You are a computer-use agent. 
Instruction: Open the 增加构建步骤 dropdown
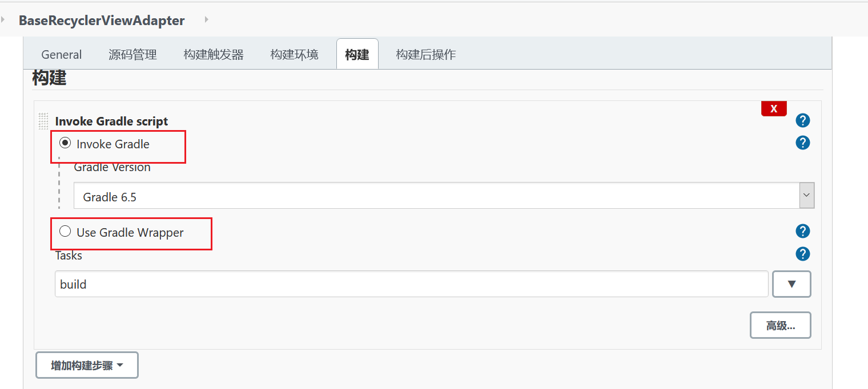coord(87,364)
